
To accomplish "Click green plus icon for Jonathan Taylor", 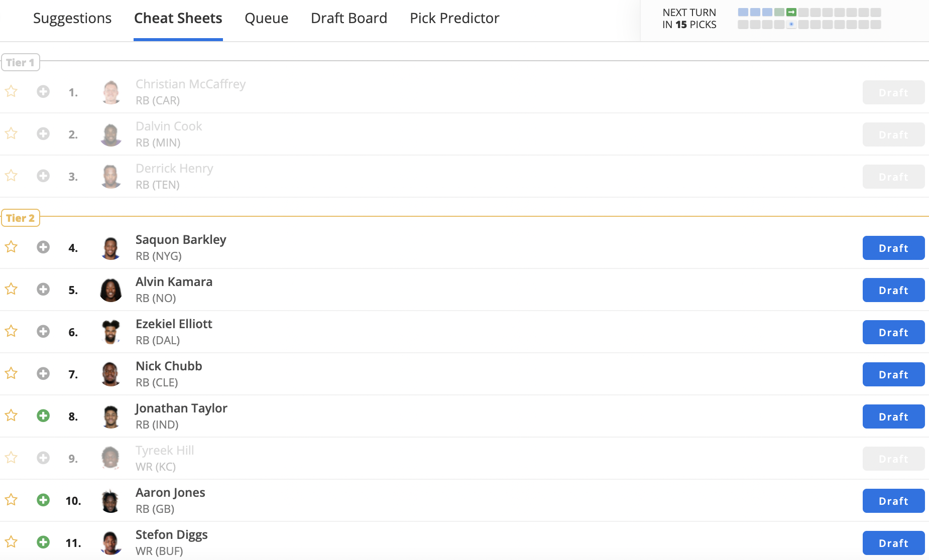I will coord(43,415).
